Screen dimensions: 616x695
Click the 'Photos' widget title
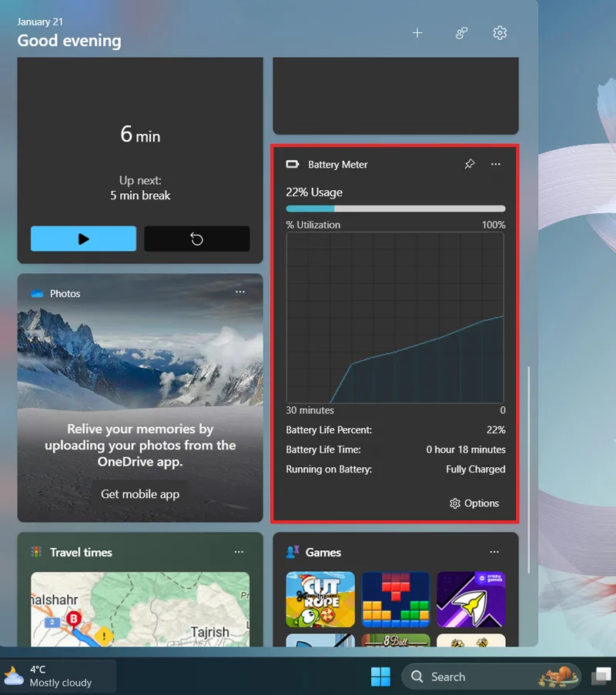point(65,293)
